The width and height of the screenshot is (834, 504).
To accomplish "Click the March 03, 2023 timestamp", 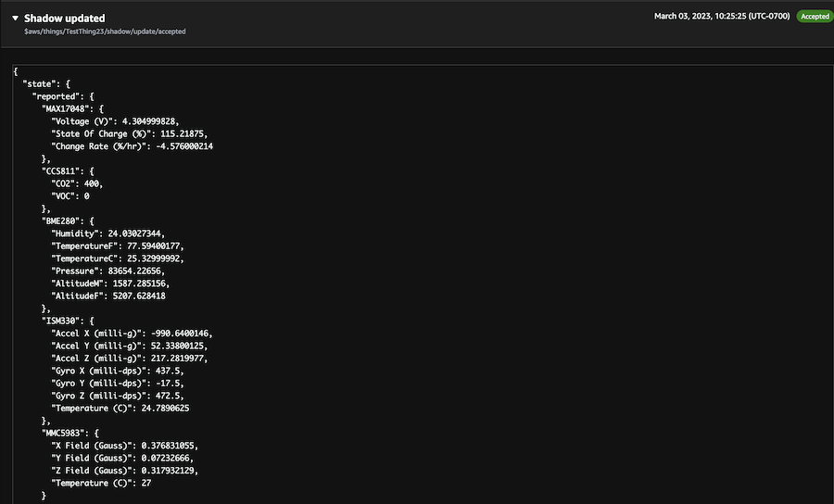I will 722,17.
